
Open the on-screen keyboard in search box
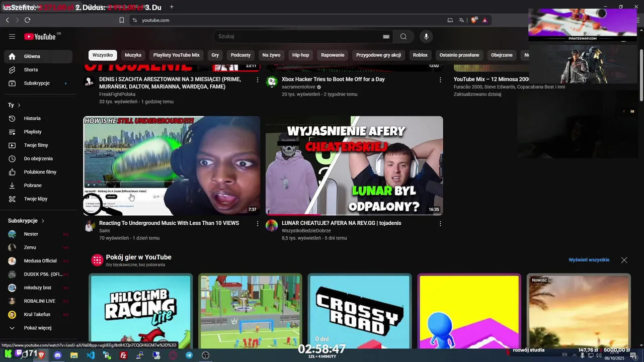(386, 36)
